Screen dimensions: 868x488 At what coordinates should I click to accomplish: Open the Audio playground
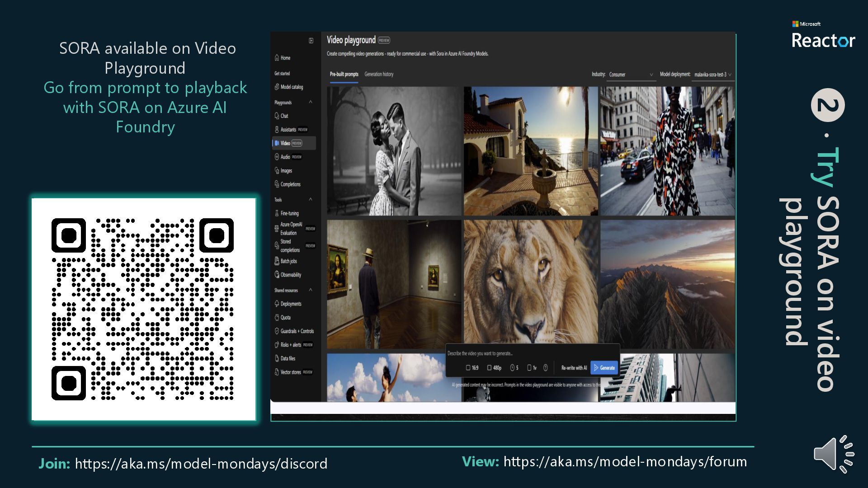288,157
